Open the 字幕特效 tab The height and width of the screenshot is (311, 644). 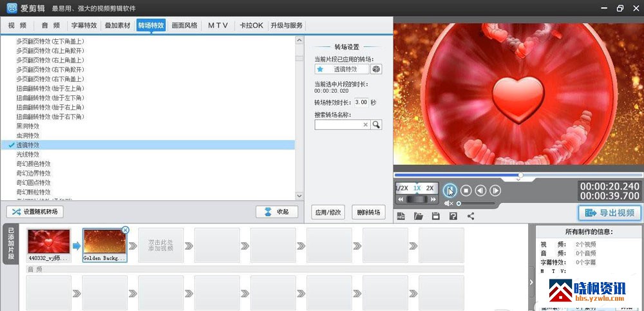(x=84, y=25)
